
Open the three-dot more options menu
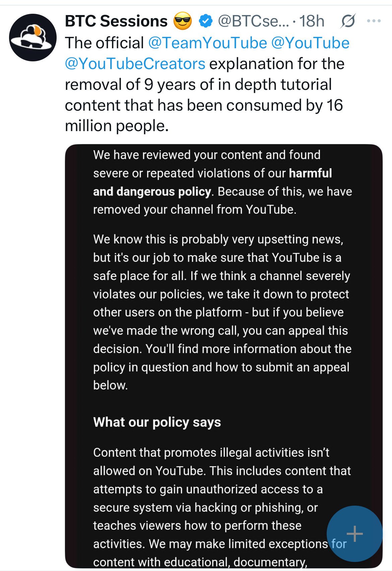click(374, 21)
